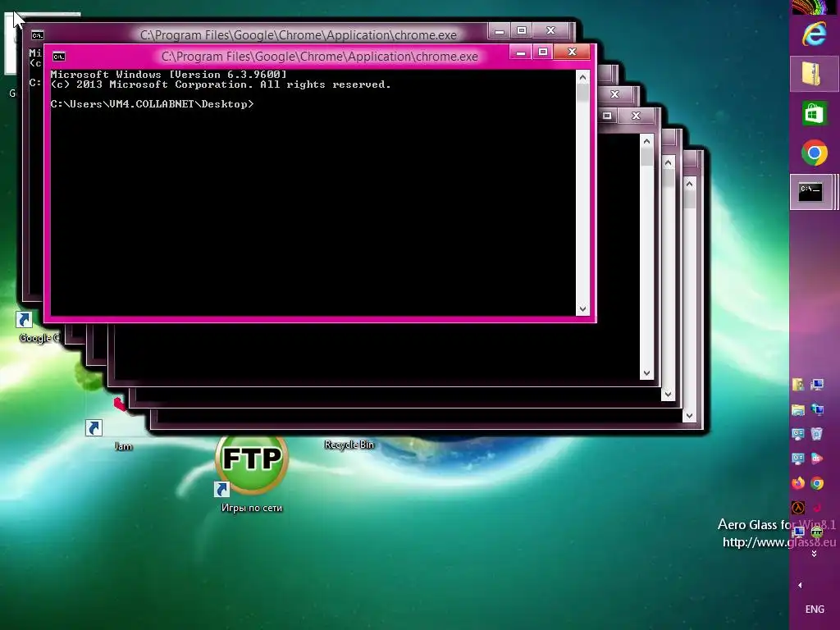This screenshot has height=630, width=840.
Task: Click the pink 'ds' tray icon
Action: [x=817, y=458]
